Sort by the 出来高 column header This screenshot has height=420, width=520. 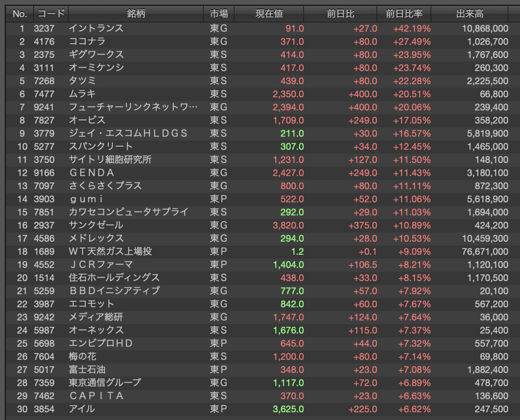point(470,14)
